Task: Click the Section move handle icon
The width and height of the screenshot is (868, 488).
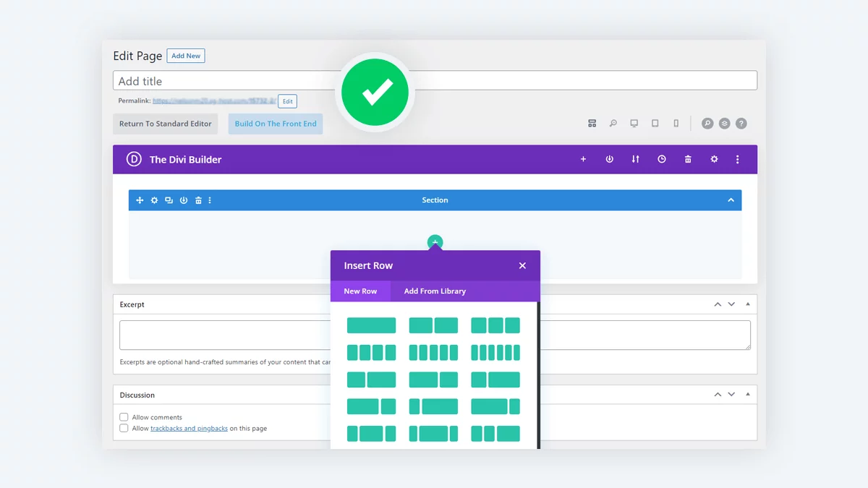Action: (140, 200)
